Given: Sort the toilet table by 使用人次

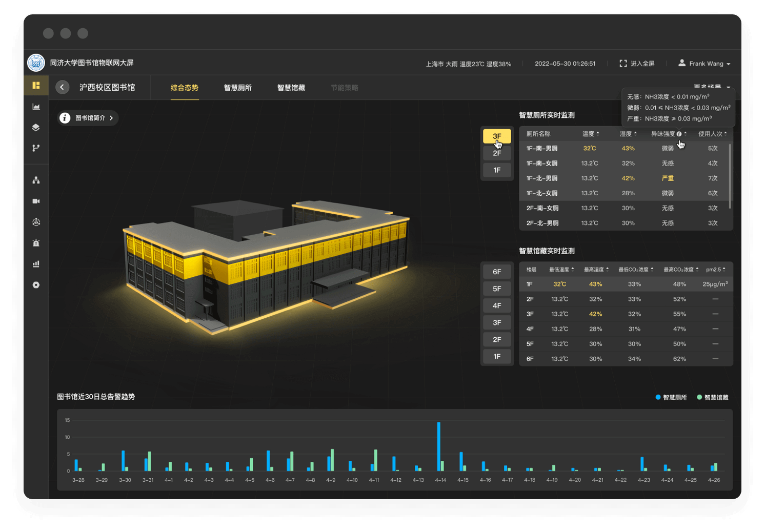Looking at the screenshot, I should [x=713, y=134].
